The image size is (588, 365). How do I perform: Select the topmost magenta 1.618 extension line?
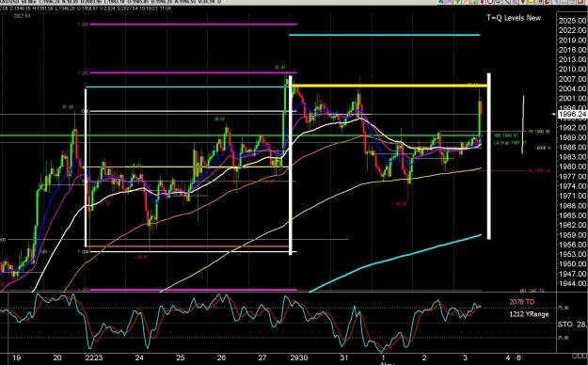click(194, 24)
